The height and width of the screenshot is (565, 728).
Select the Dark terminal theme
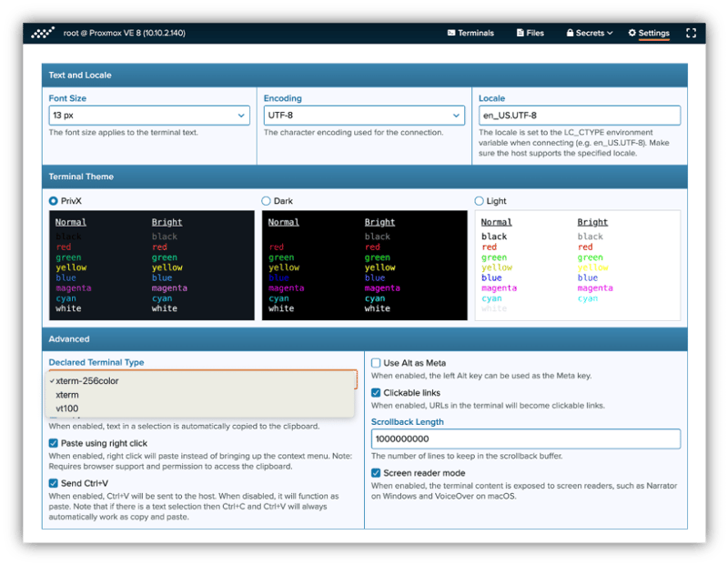[x=267, y=201]
